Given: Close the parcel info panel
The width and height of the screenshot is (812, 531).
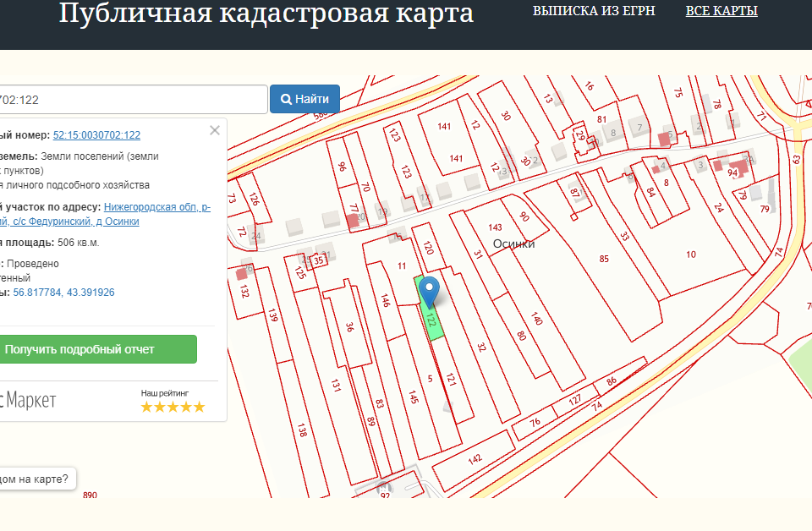Looking at the screenshot, I should 215,130.
